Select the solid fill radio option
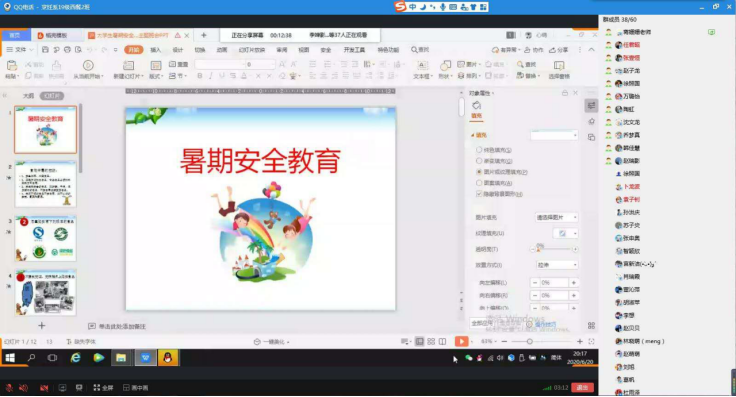This screenshot has width=736, height=397. 479,150
